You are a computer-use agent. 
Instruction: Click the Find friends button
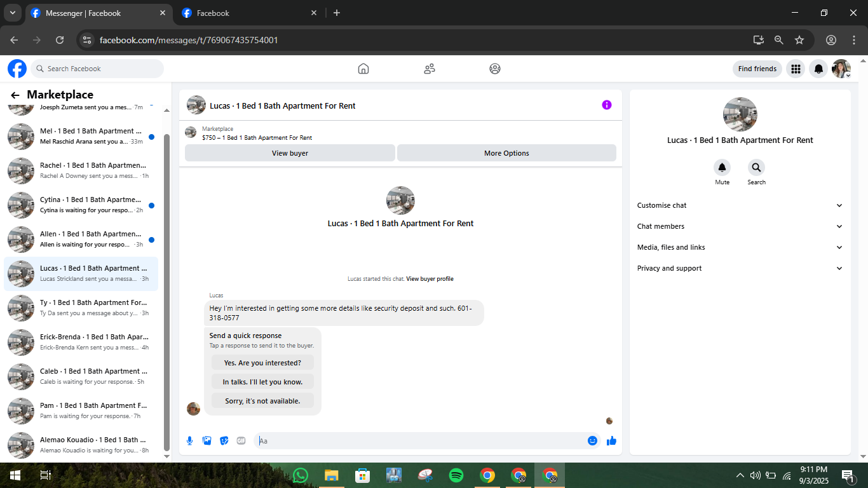point(757,69)
